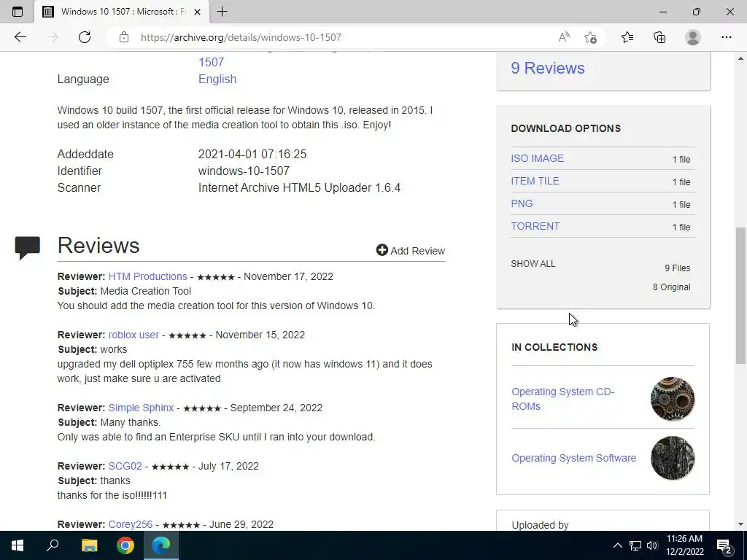Show hidden system tray icons chevron
The image size is (747, 560).
(x=617, y=545)
